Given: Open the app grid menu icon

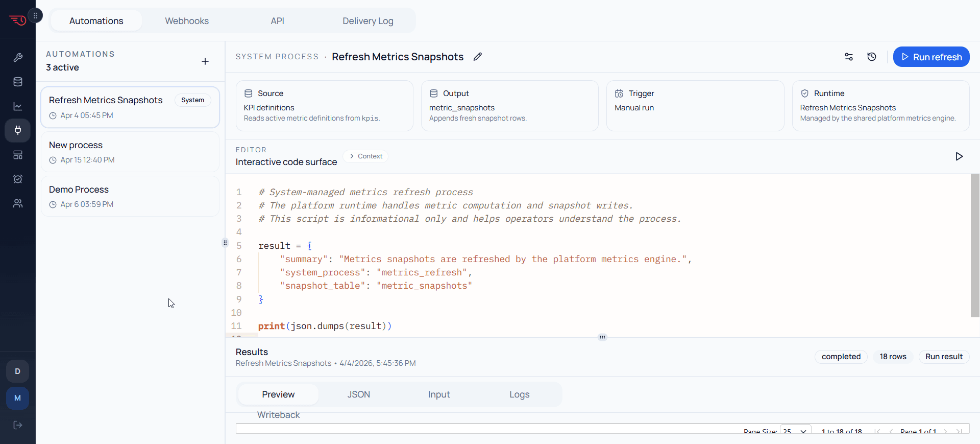Looking at the screenshot, I should point(35,16).
